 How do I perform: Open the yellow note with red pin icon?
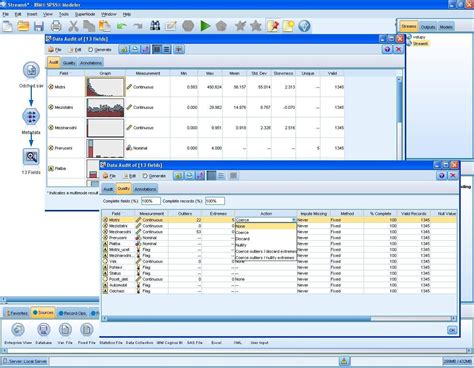pyautogui.click(x=273, y=26)
